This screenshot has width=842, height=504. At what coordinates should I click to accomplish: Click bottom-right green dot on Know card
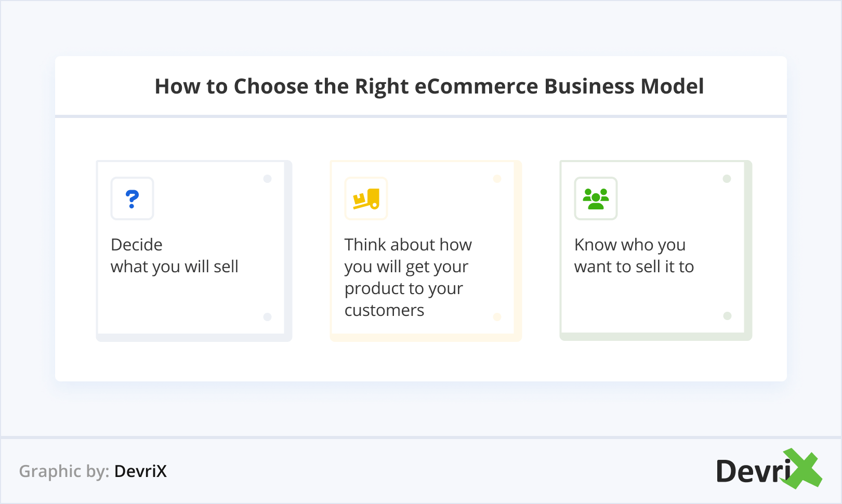point(728,316)
